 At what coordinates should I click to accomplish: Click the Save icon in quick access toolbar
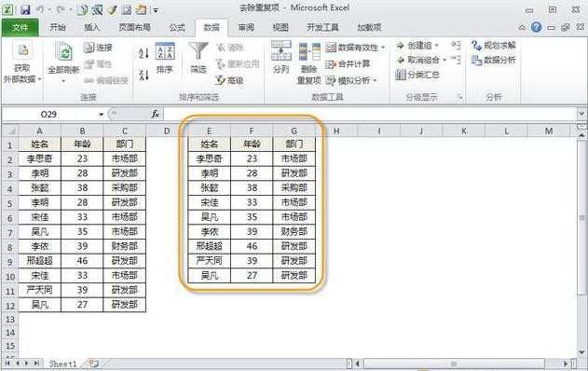25,9
